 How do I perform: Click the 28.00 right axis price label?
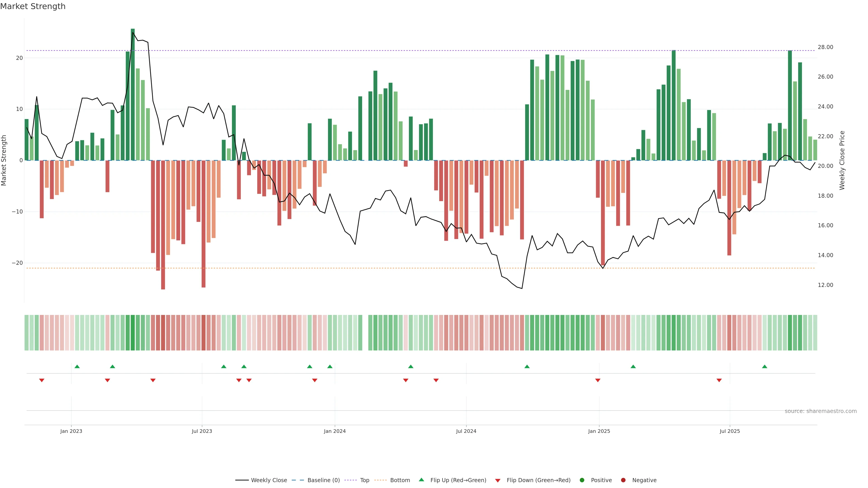click(x=825, y=47)
